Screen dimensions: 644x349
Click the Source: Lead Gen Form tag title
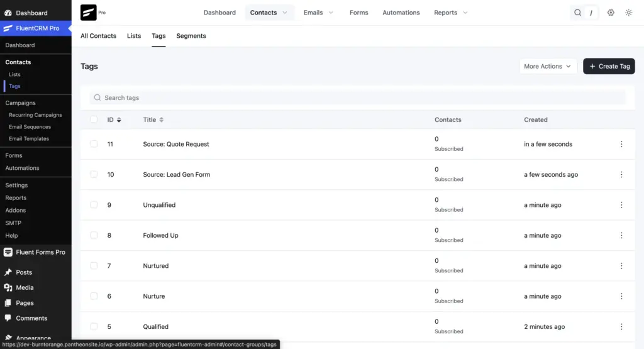coord(177,175)
